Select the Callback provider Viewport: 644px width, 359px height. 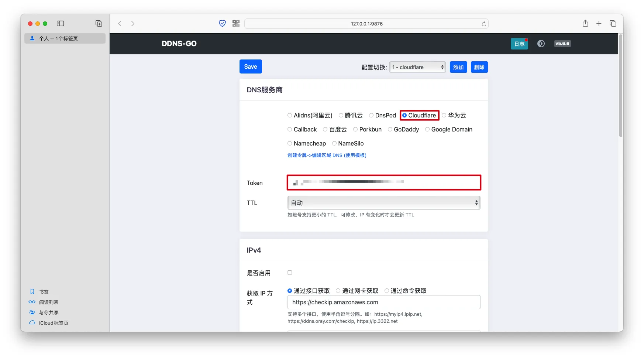click(x=290, y=129)
